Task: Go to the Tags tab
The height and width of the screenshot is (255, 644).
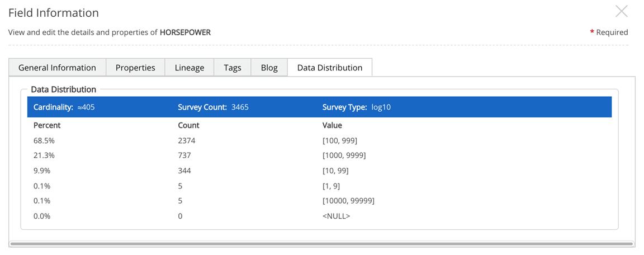Action: tap(232, 68)
